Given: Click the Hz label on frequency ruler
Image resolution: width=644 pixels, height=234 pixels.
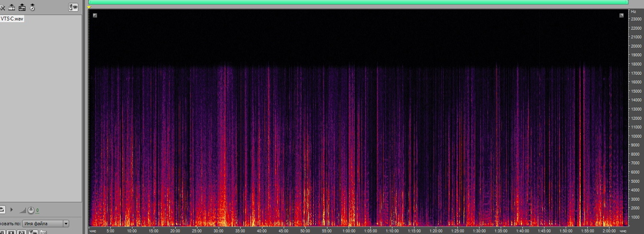Looking at the screenshot, I should pyautogui.click(x=634, y=12).
